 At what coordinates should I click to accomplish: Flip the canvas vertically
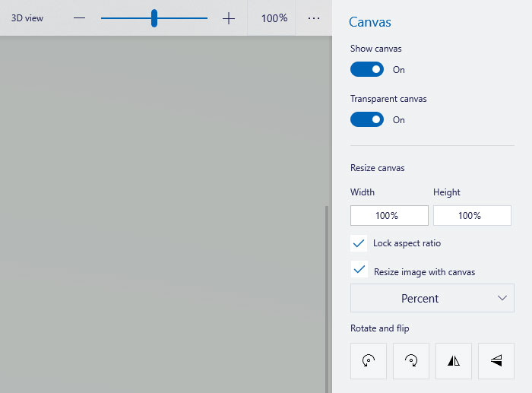[x=496, y=361]
